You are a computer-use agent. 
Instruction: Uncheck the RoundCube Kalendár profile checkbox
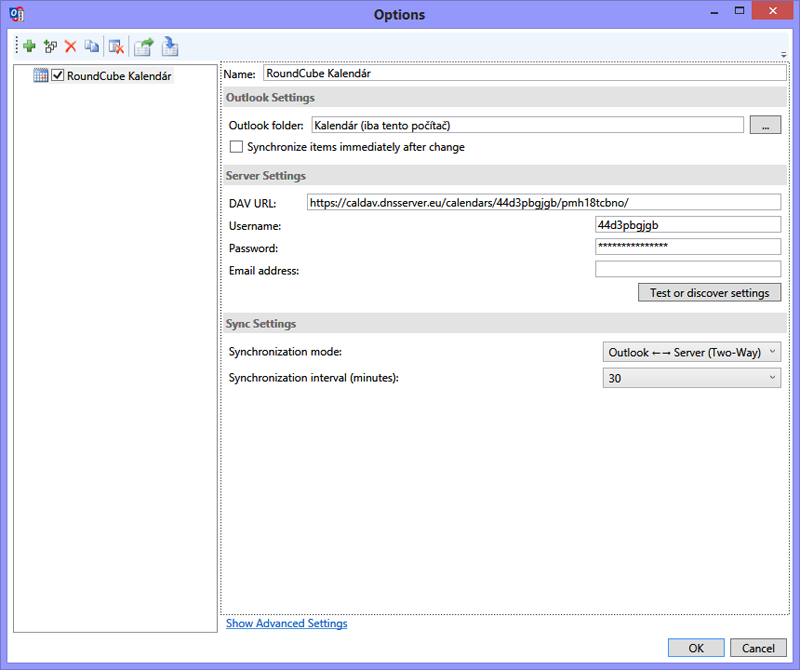pos(58,76)
